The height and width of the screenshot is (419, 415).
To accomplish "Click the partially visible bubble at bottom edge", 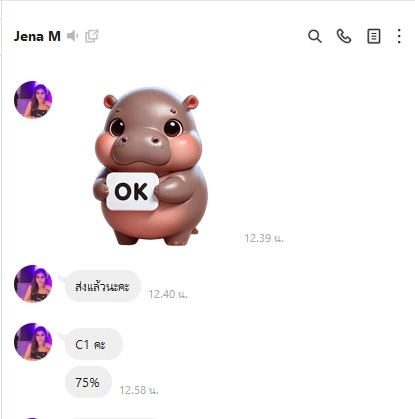I will 113,418.
